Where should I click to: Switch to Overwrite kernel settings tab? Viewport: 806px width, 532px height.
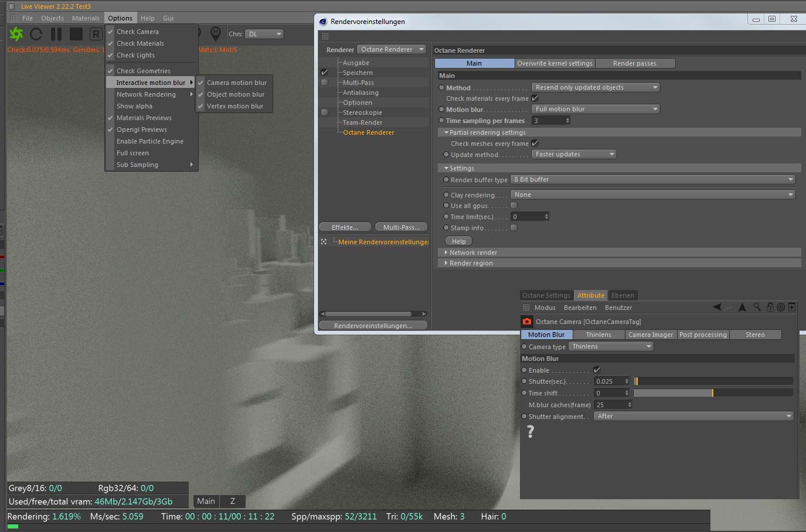pos(555,63)
